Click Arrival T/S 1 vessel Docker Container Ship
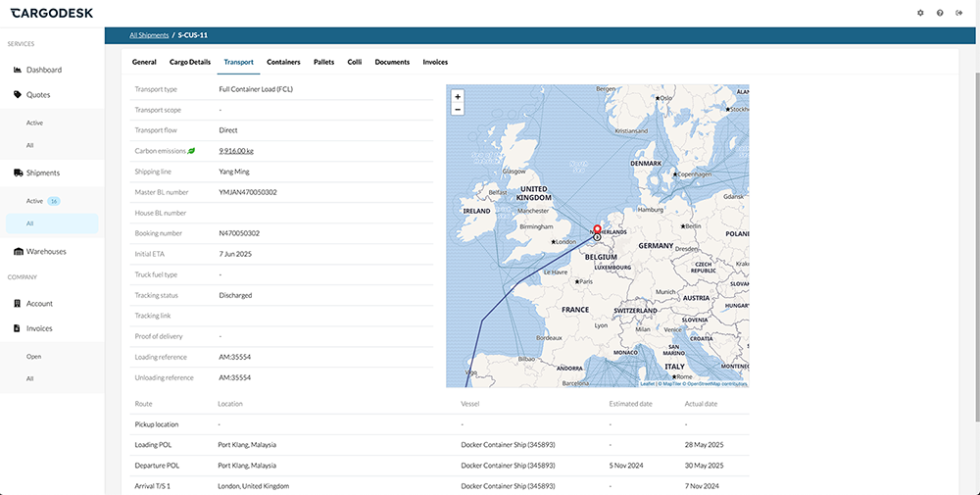 click(x=508, y=485)
